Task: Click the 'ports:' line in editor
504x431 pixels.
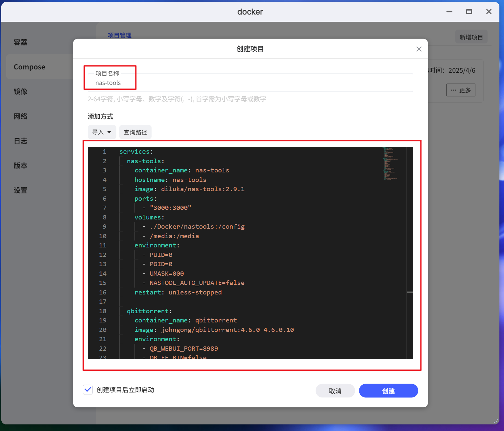Action: coord(146,199)
